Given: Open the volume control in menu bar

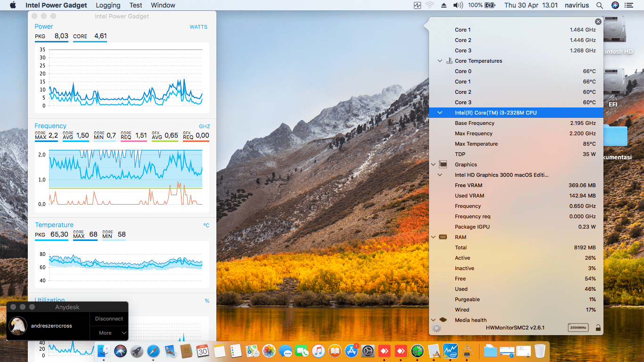Looking at the screenshot, I should 458,5.
